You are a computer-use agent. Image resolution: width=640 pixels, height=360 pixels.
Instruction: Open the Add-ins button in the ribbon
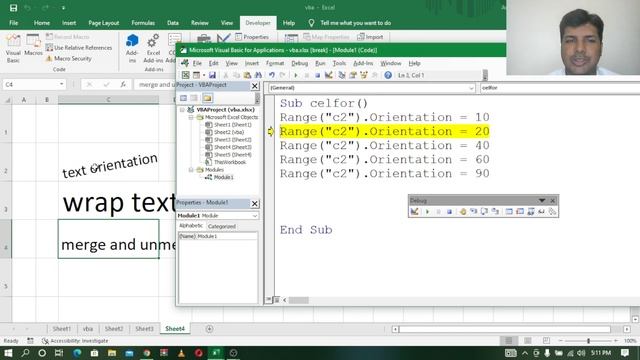coord(132,49)
